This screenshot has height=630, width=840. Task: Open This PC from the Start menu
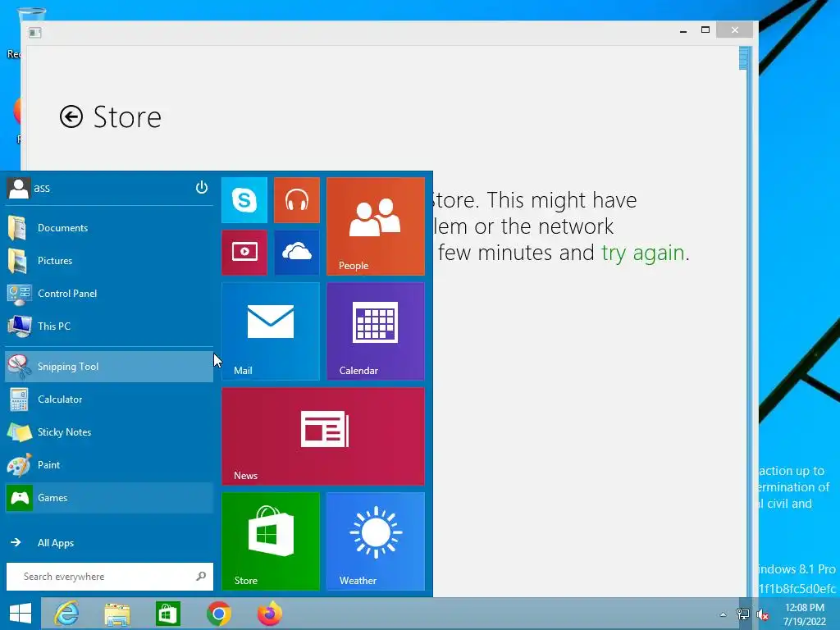(109, 326)
